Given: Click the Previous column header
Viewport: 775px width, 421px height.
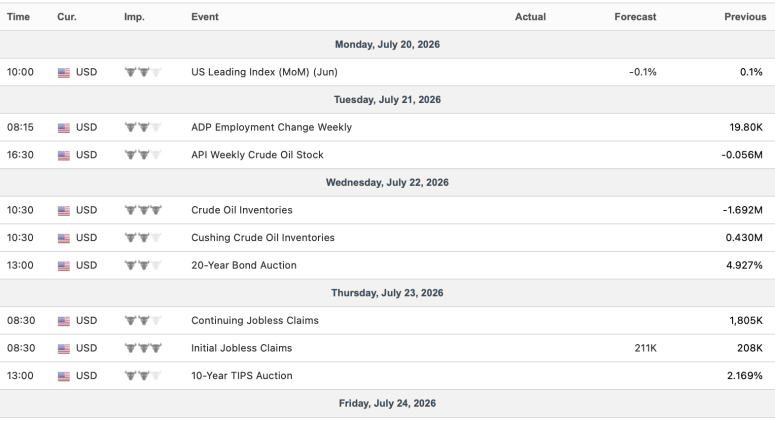Looking at the screenshot, I should click(745, 17).
